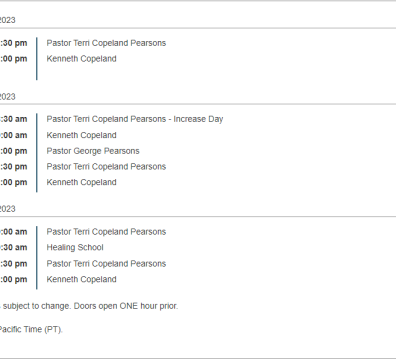Click the final Kenneth Copeland entry before the footnote
Image resolution: width=396 pixels, height=360 pixels.
click(x=81, y=279)
